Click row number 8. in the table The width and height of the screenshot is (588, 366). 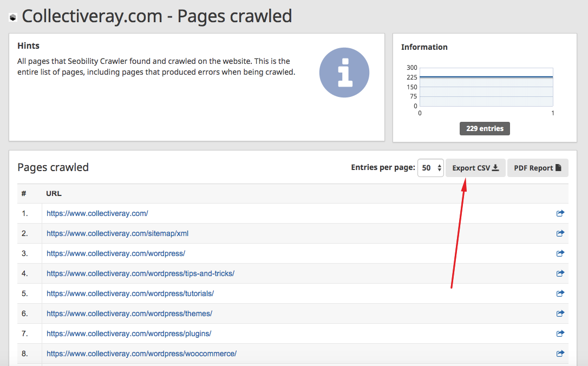click(25, 354)
